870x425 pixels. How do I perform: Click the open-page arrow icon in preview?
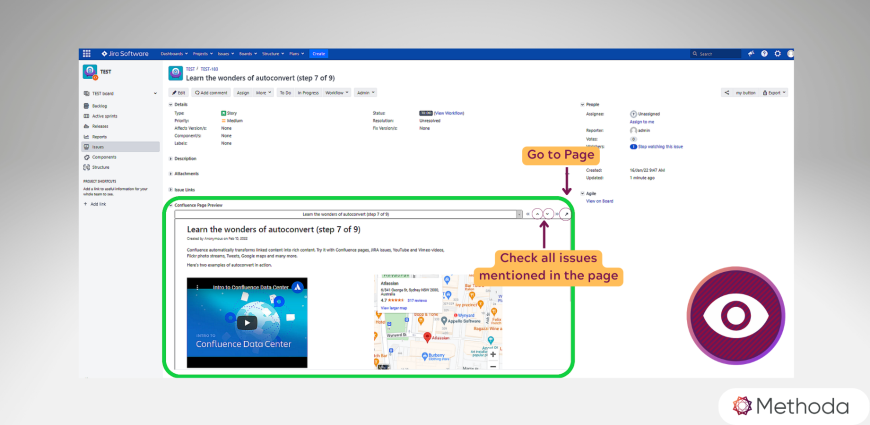(565, 214)
